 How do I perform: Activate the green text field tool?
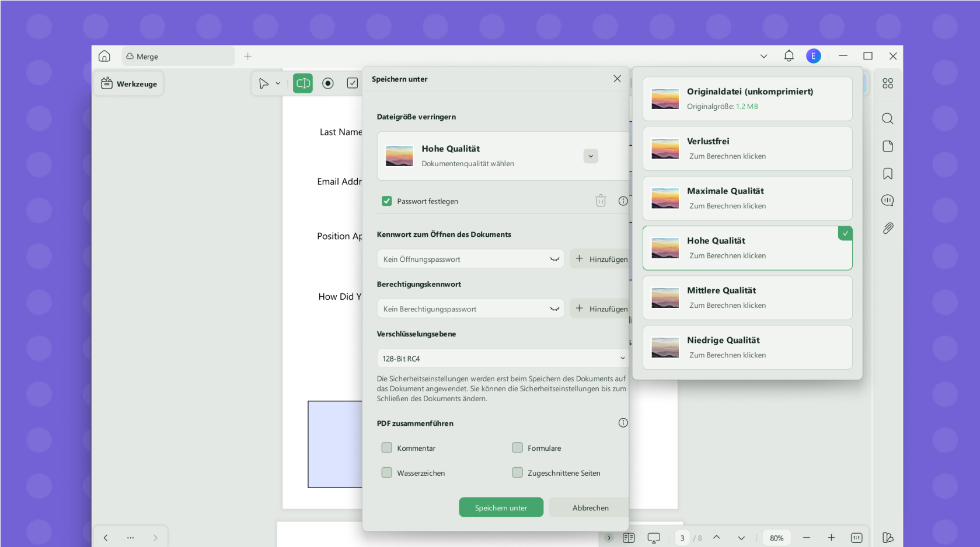pos(303,83)
